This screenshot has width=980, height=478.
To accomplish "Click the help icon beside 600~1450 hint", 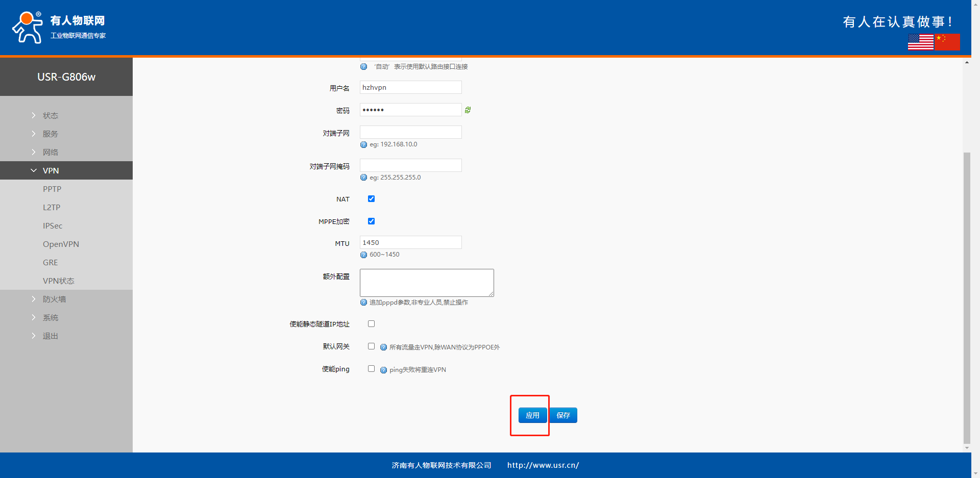I will (363, 255).
